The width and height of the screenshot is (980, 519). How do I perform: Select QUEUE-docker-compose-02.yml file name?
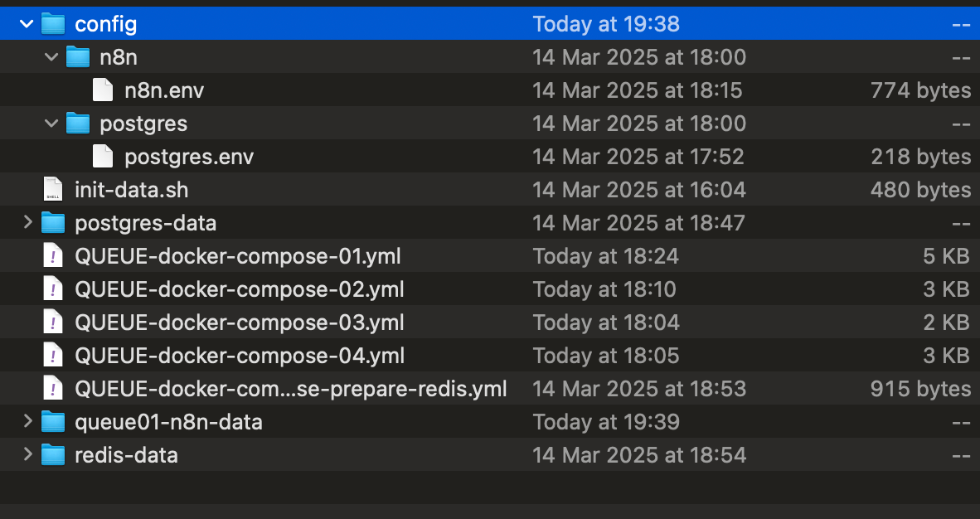[x=239, y=289]
